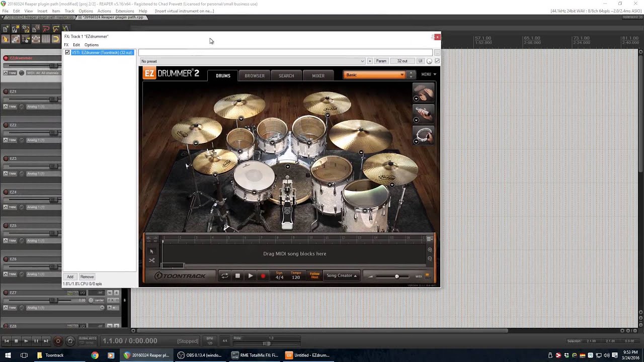Switch to the Browser tab
Image resolution: width=644 pixels, height=362 pixels.
[255, 75]
